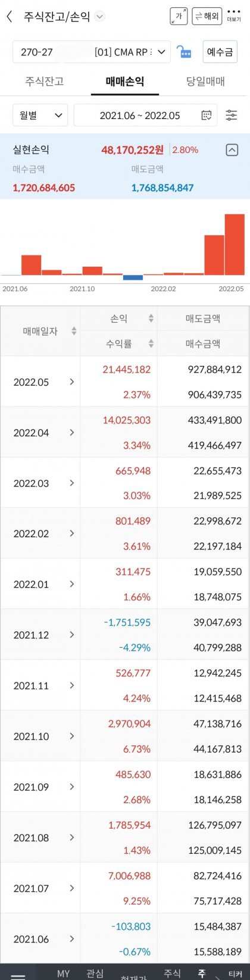The width and height of the screenshot is (250, 980).
Task: Open the 월별 period dropdown
Action: click(40, 116)
